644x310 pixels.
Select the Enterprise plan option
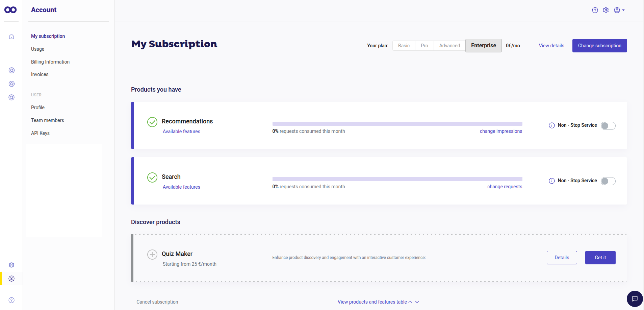(484, 46)
